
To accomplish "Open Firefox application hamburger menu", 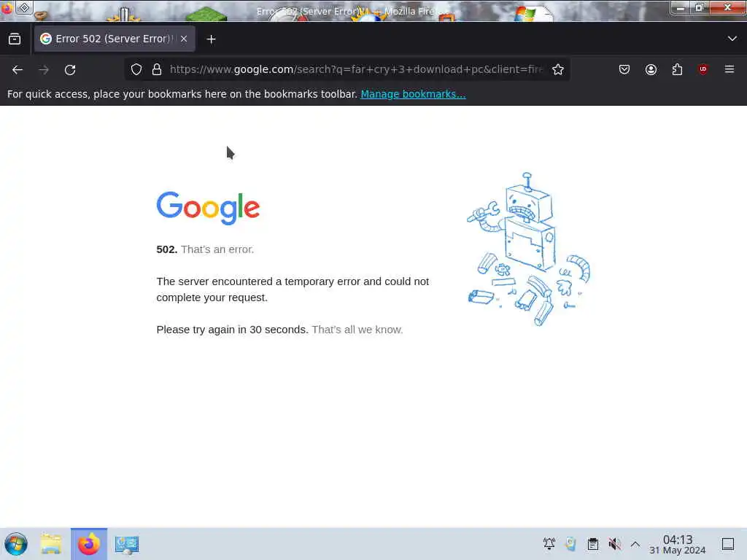I will tap(729, 69).
